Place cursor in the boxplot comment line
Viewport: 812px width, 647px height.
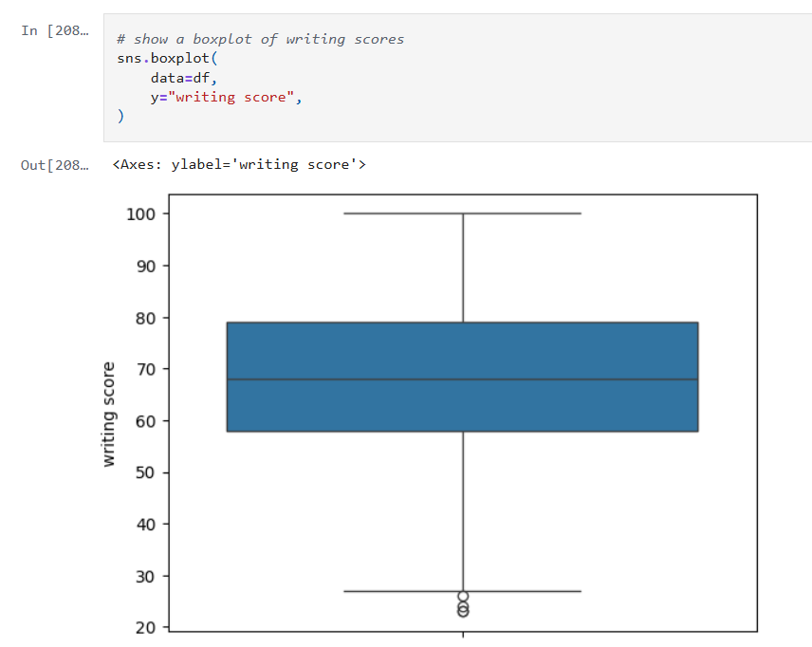click(x=260, y=39)
